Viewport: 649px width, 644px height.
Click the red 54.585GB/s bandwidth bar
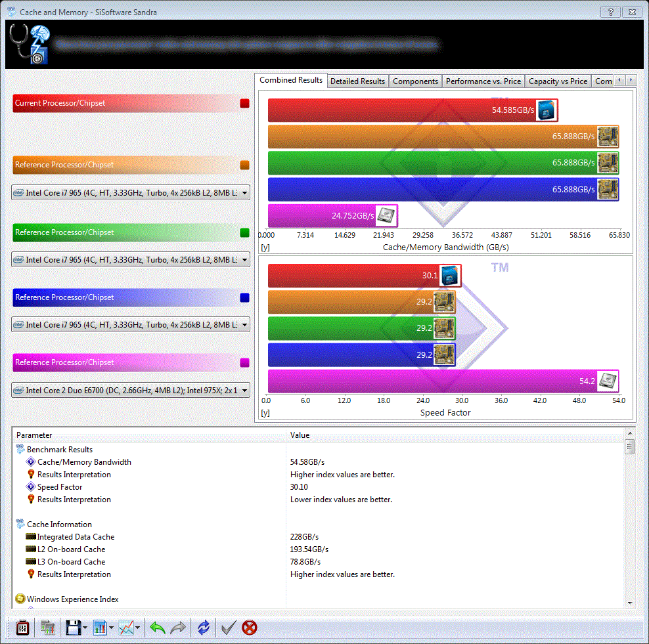[x=413, y=110]
